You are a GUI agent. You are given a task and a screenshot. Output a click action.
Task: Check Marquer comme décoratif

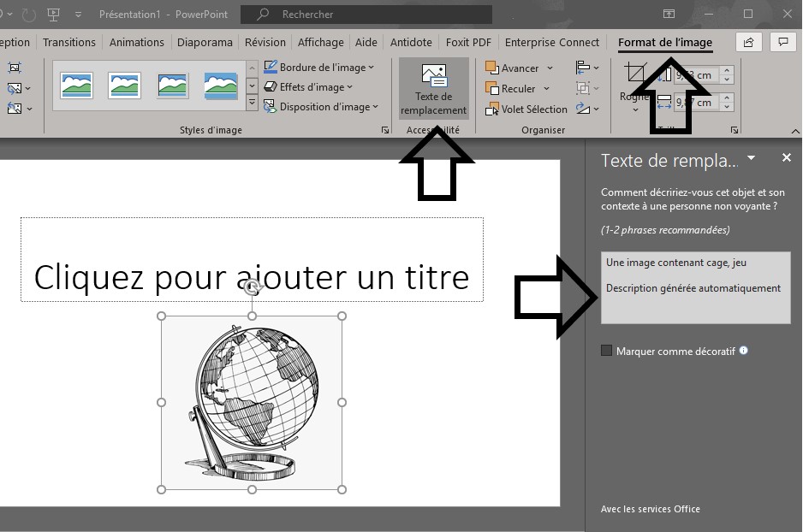pyautogui.click(x=607, y=350)
